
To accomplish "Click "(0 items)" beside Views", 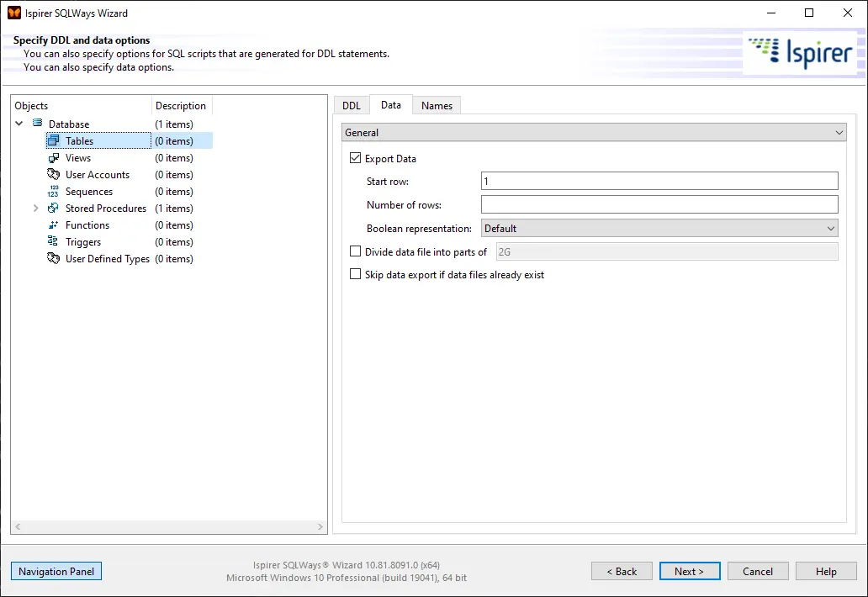I will (174, 158).
